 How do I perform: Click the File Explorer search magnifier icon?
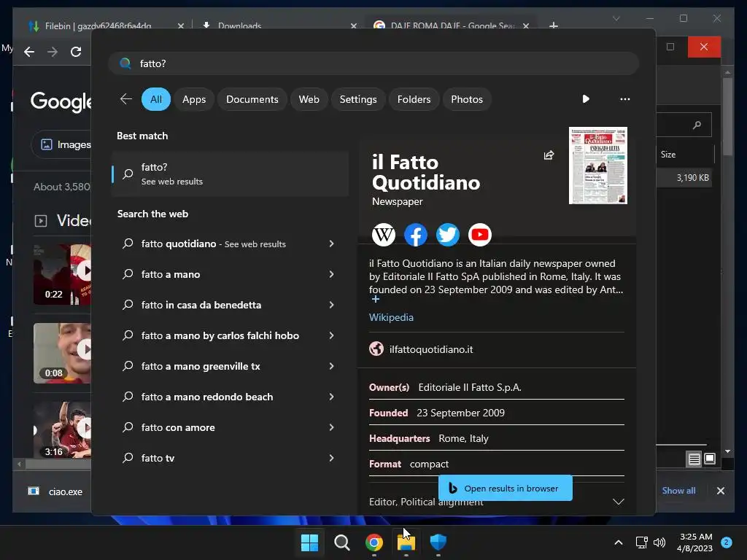pos(697,125)
